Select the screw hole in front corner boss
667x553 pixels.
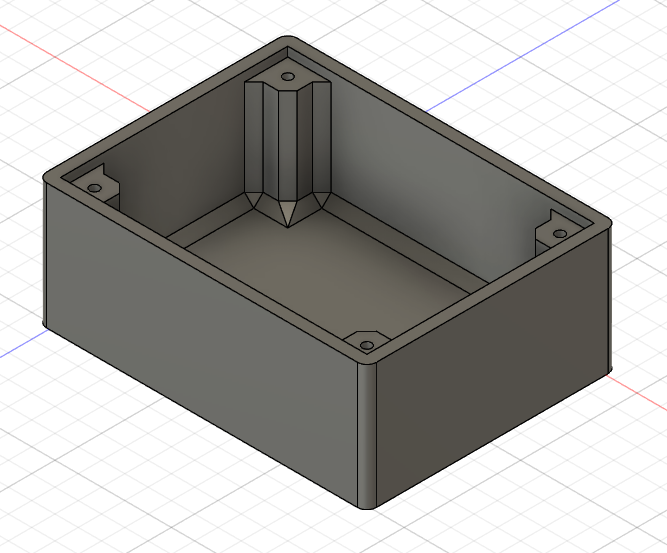[x=366, y=345]
